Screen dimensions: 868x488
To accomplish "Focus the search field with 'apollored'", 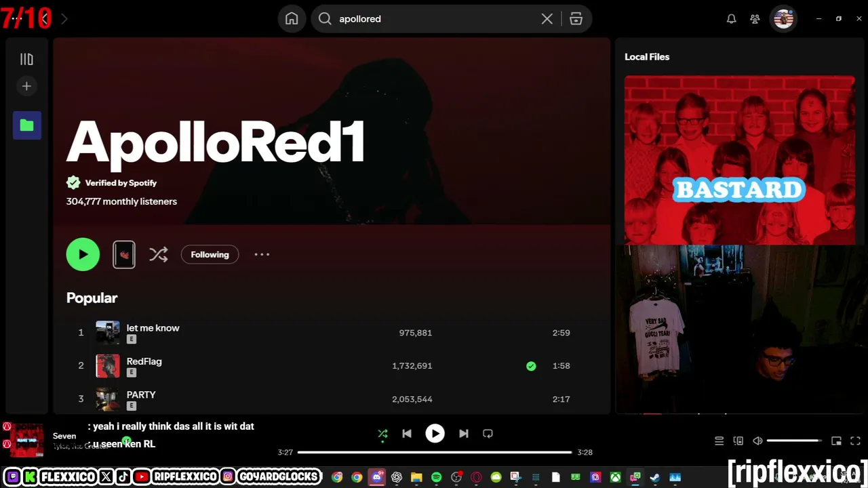I will point(434,19).
